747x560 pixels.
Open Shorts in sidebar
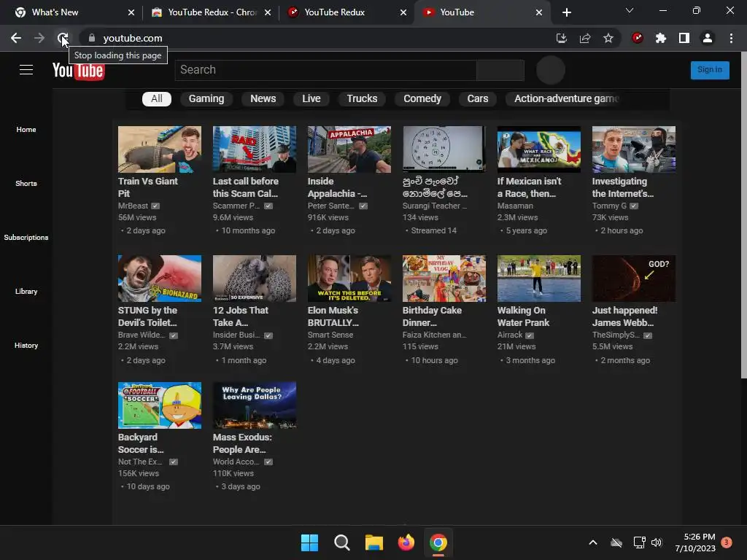click(x=26, y=183)
